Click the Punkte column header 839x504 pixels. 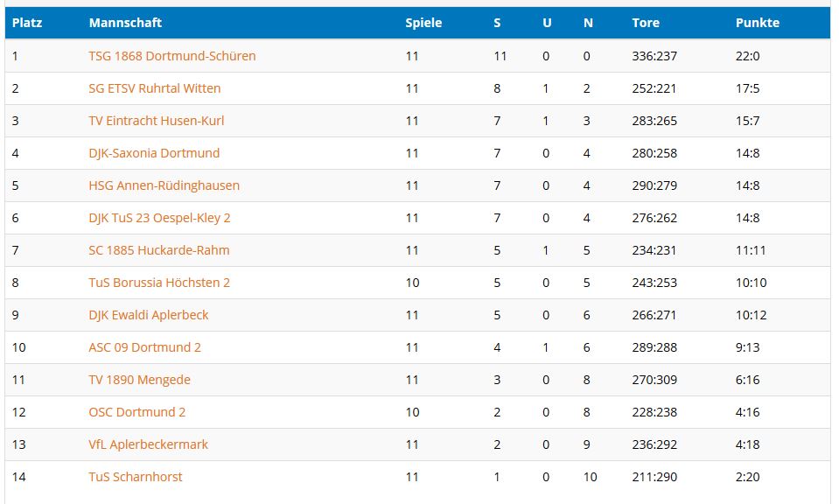(x=757, y=23)
